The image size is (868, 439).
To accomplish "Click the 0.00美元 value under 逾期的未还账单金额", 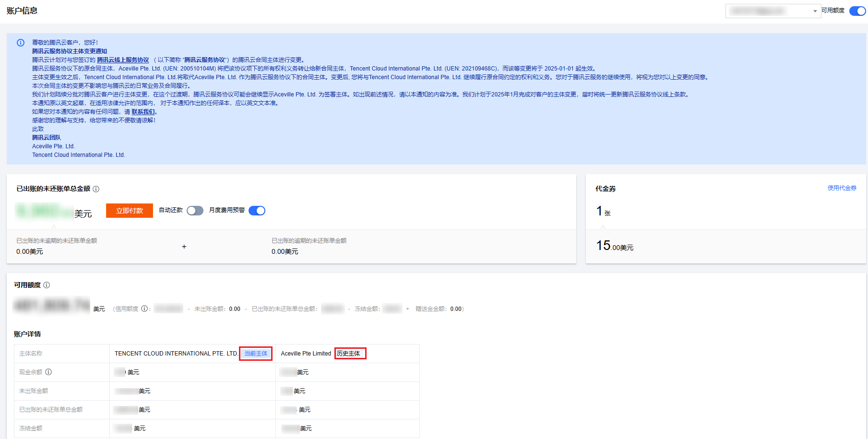I will tap(285, 251).
